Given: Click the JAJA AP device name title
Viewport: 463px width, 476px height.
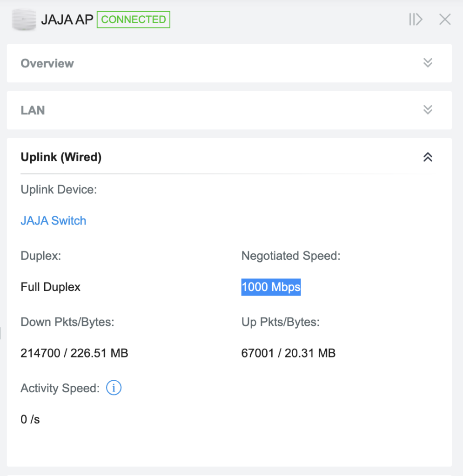Looking at the screenshot, I should (67, 20).
